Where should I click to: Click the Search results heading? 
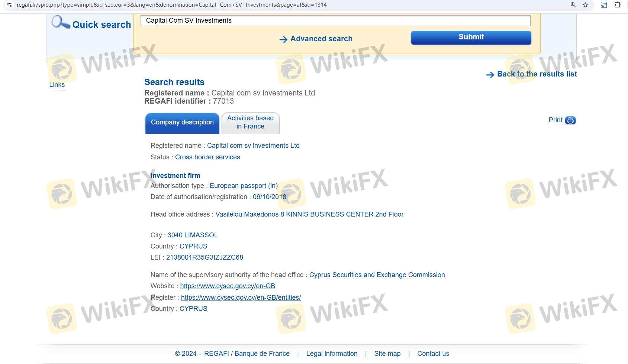(x=174, y=82)
